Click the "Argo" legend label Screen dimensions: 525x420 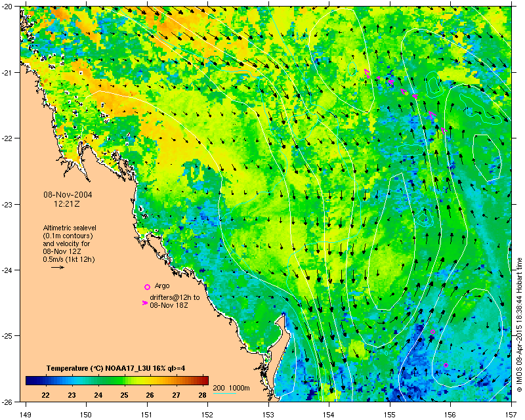(x=162, y=286)
